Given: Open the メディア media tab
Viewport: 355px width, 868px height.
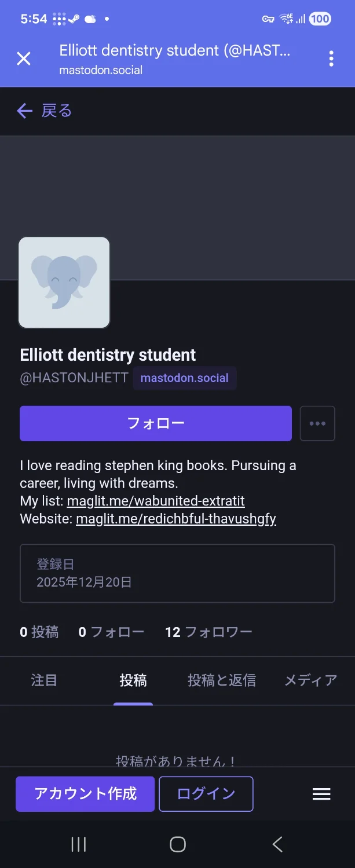Looking at the screenshot, I should coord(310,680).
